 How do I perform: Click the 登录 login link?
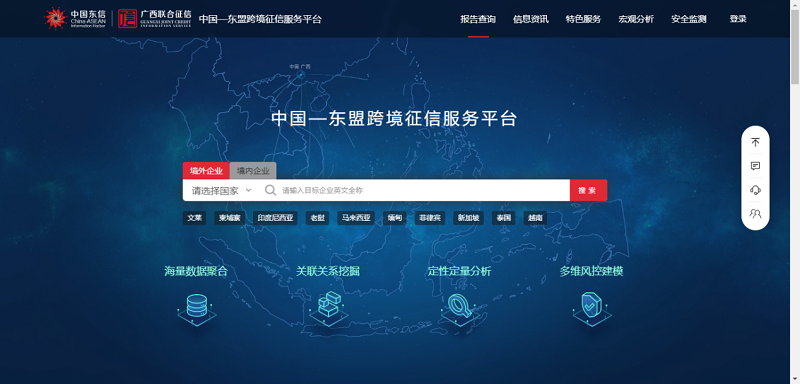coord(738,19)
